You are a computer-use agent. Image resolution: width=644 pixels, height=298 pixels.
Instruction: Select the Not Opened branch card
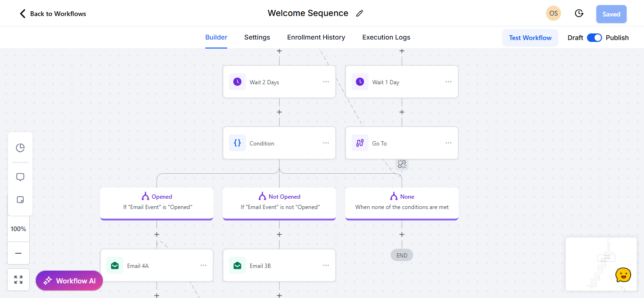pos(279,203)
